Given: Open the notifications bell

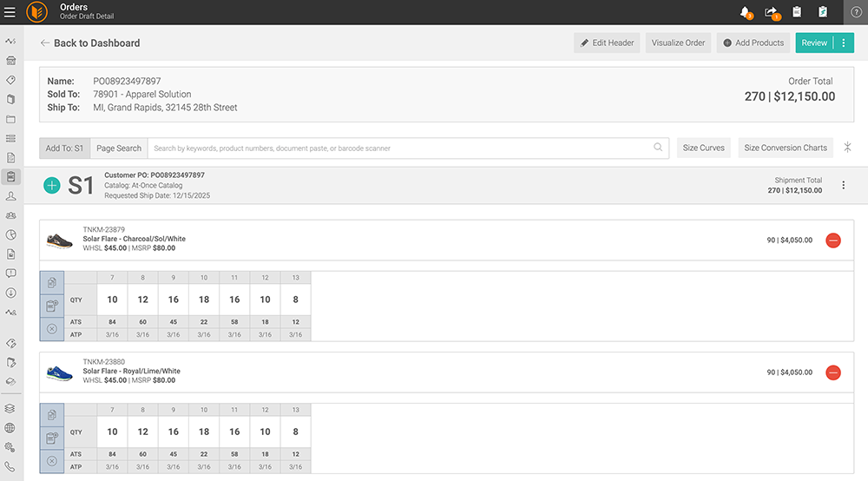Looking at the screenshot, I should (745, 12).
